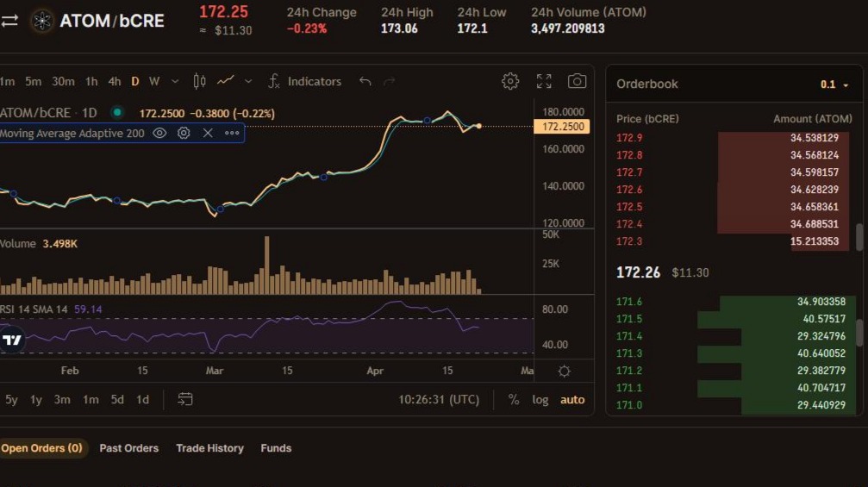Set chart range to 5d

(117, 400)
